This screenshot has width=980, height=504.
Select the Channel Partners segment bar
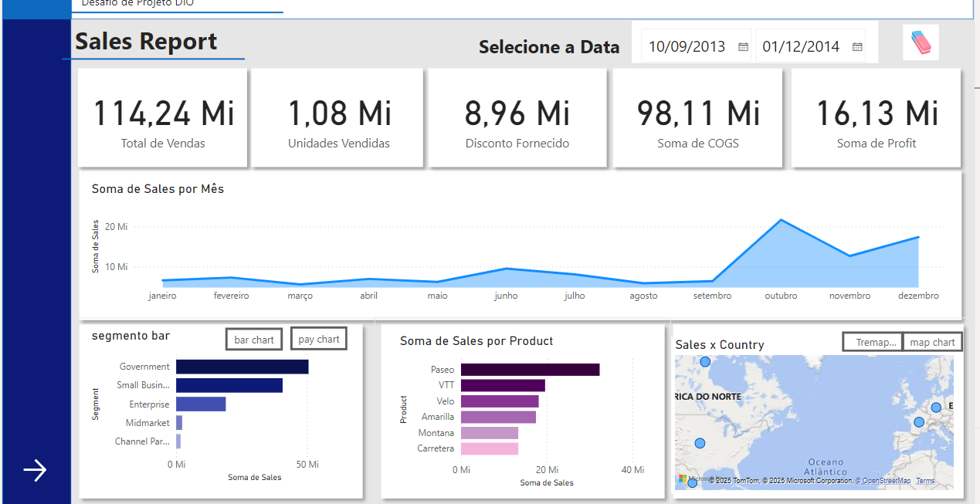coord(178,441)
